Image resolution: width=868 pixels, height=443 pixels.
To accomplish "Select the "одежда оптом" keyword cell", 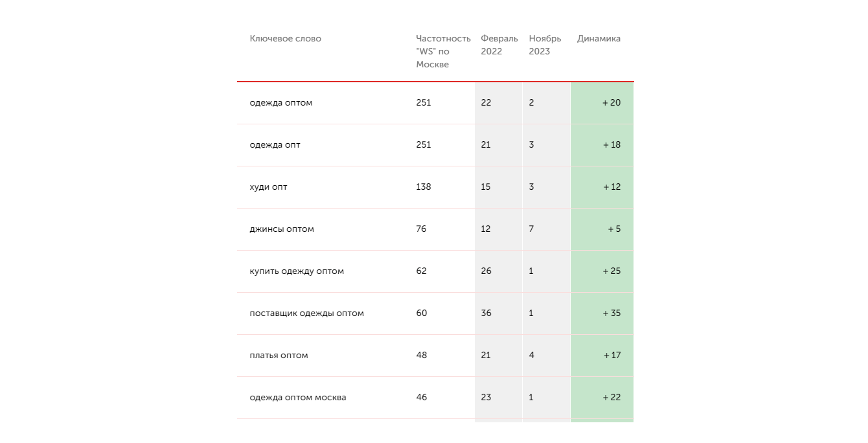I will (x=281, y=103).
